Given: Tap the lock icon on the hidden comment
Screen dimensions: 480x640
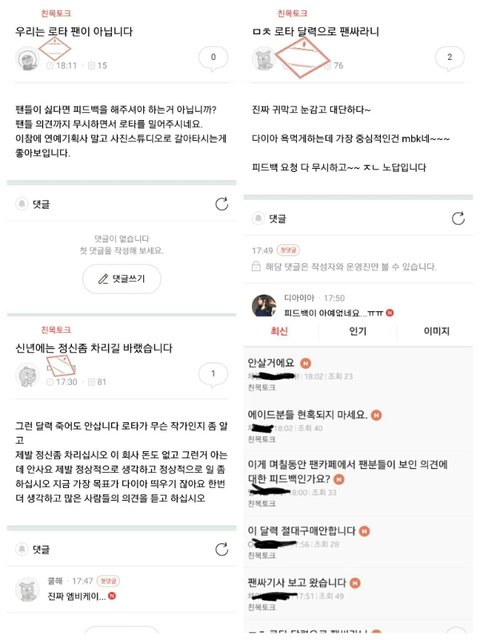Looking at the screenshot, I should click(256, 267).
